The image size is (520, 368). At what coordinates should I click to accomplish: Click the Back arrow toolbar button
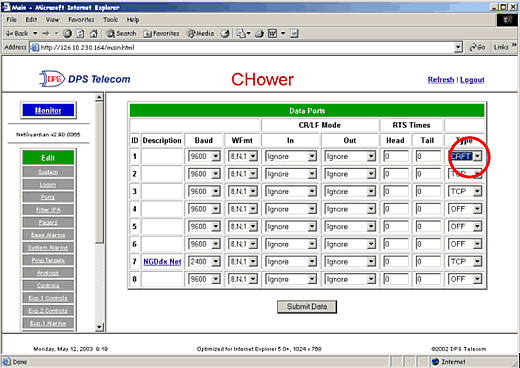tap(17, 33)
